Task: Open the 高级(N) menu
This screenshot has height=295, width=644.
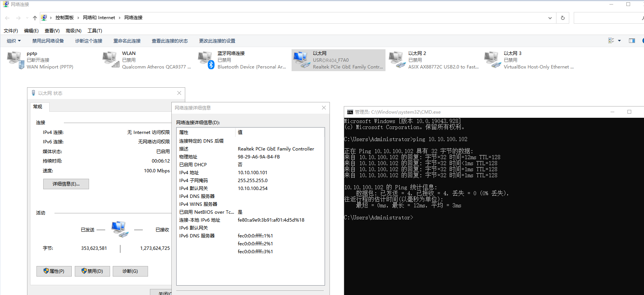Action: click(73, 31)
